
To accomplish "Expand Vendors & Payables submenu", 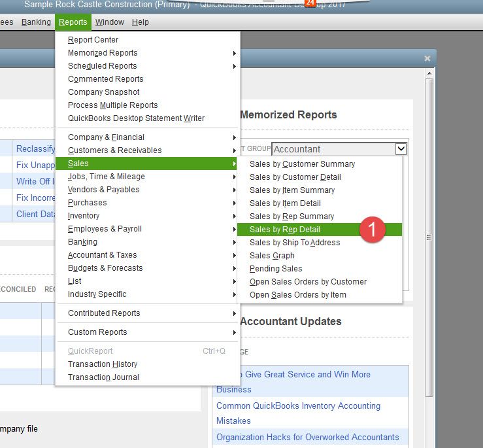I will pyautogui.click(x=147, y=190).
